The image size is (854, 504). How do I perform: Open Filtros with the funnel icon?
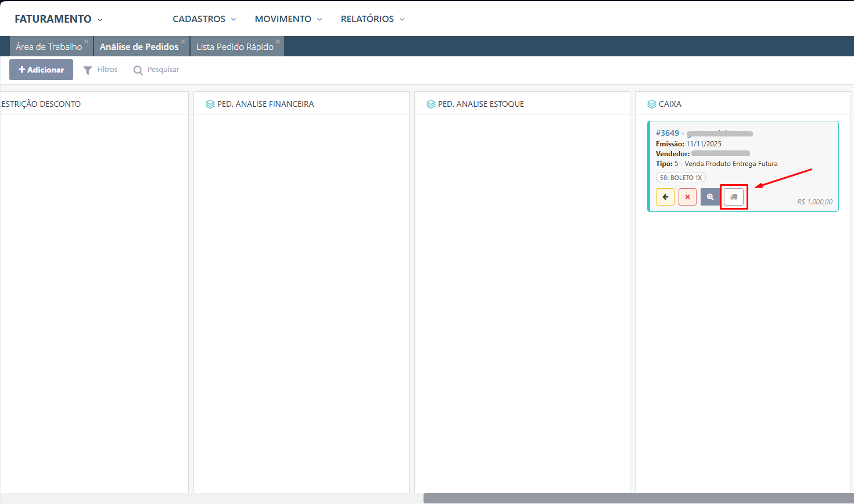coord(88,70)
